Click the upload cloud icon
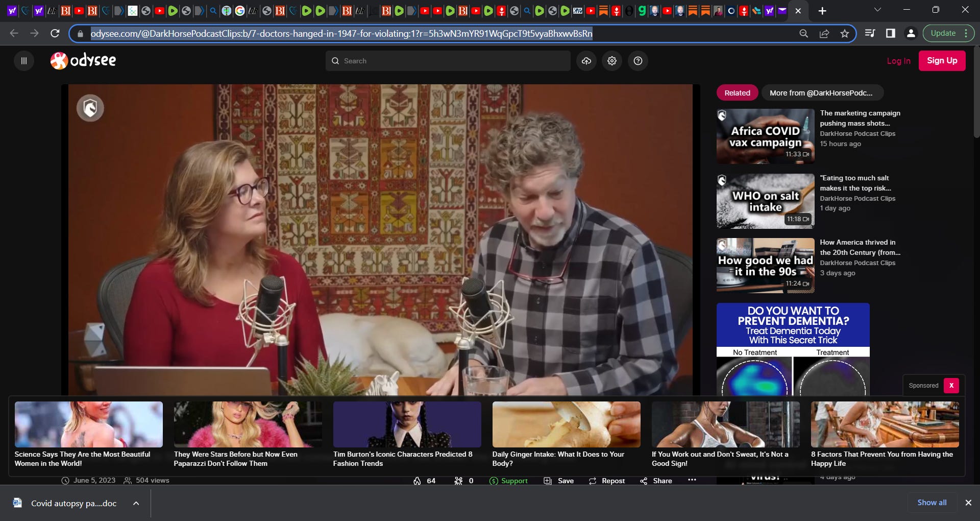Image resolution: width=980 pixels, height=521 pixels. coord(586,61)
